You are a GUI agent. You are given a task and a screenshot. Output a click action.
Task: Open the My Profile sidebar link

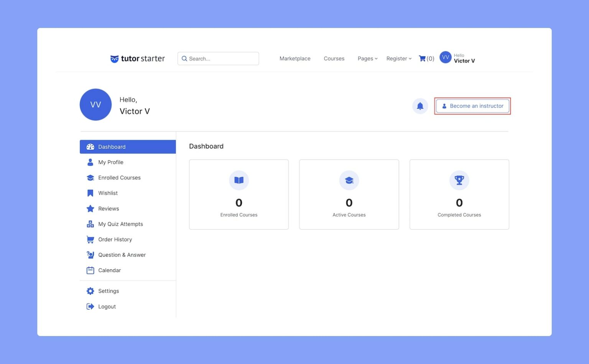coord(110,162)
